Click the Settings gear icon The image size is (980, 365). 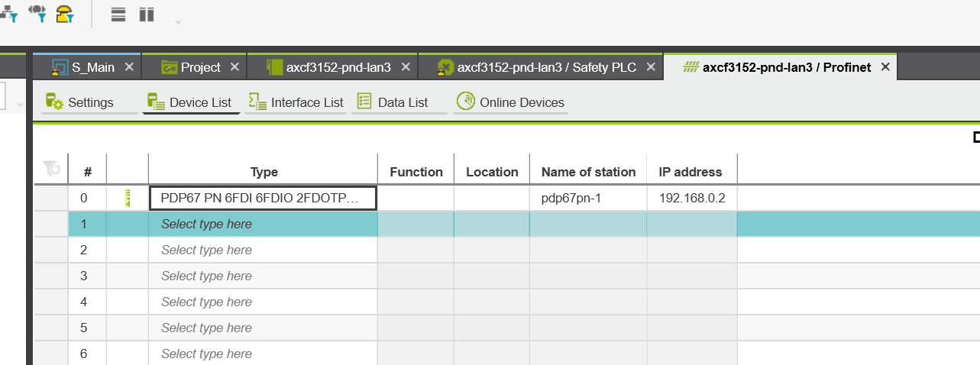pyautogui.click(x=54, y=102)
